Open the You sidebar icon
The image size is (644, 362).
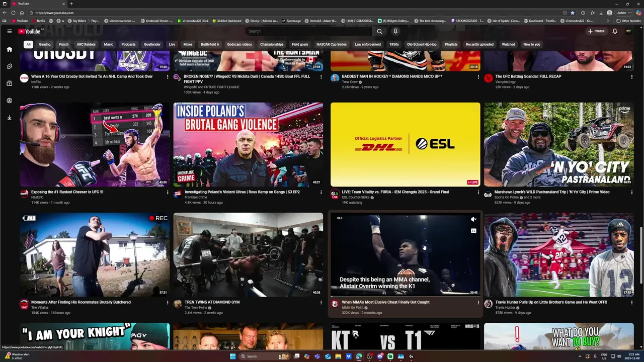coord(9,101)
